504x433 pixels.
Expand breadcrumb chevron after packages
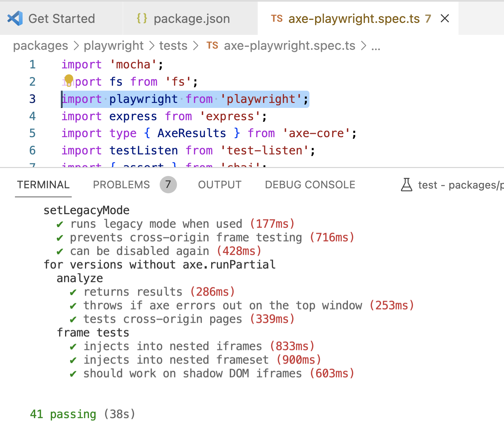point(76,45)
